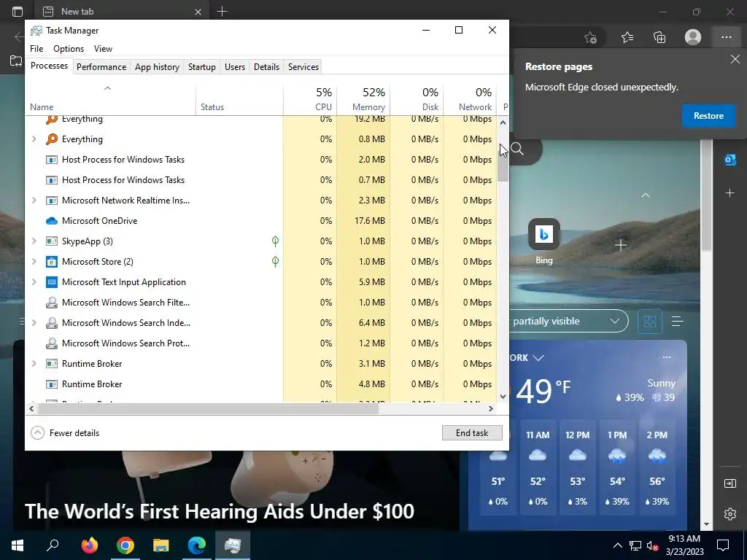The height and width of the screenshot is (560, 747).
Task: Expand the Microsoft Store (2) group
Action: click(x=34, y=262)
